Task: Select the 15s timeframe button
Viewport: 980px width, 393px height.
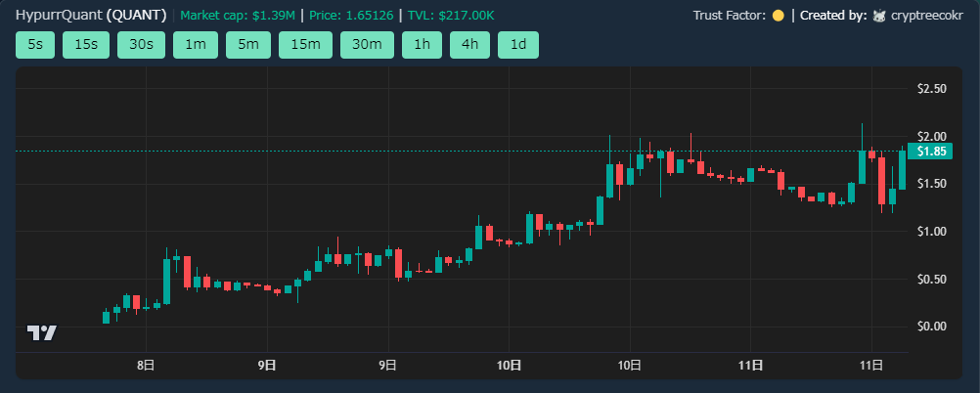Action: coord(86,45)
